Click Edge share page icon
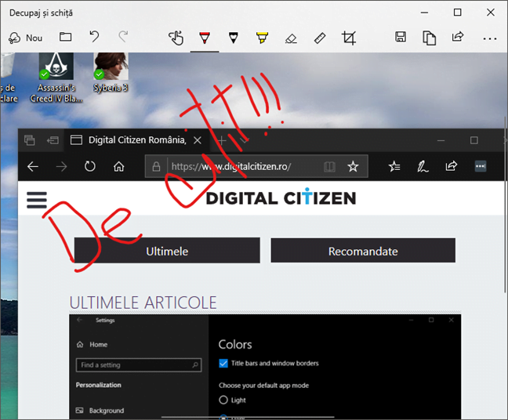The height and width of the screenshot is (420, 508). 452,166
